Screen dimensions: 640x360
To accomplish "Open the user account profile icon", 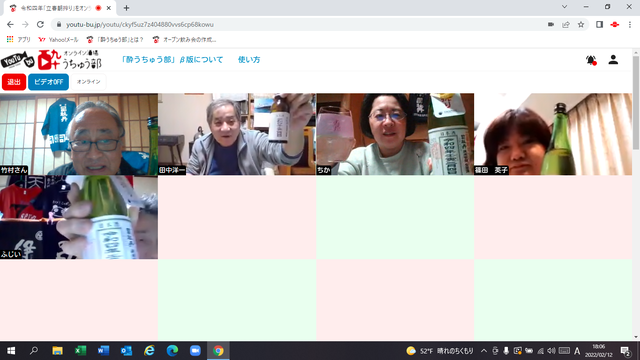I will [x=613, y=60].
